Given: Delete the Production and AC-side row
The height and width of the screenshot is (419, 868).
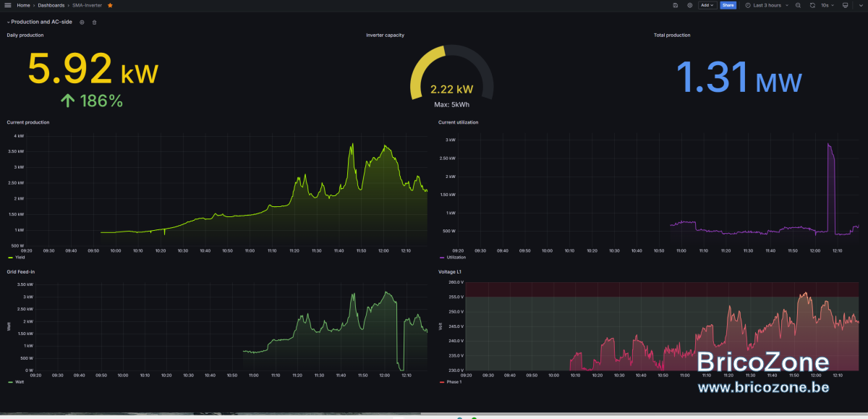Looking at the screenshot, I should coord(94,22).
